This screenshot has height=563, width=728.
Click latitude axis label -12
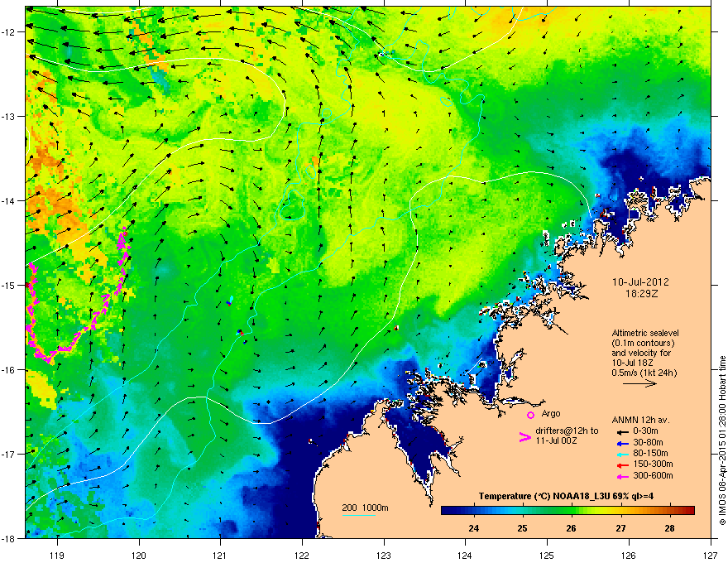(10, 32)
